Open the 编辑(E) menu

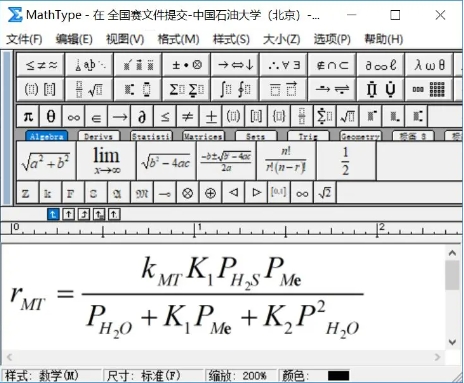[74, 39]
